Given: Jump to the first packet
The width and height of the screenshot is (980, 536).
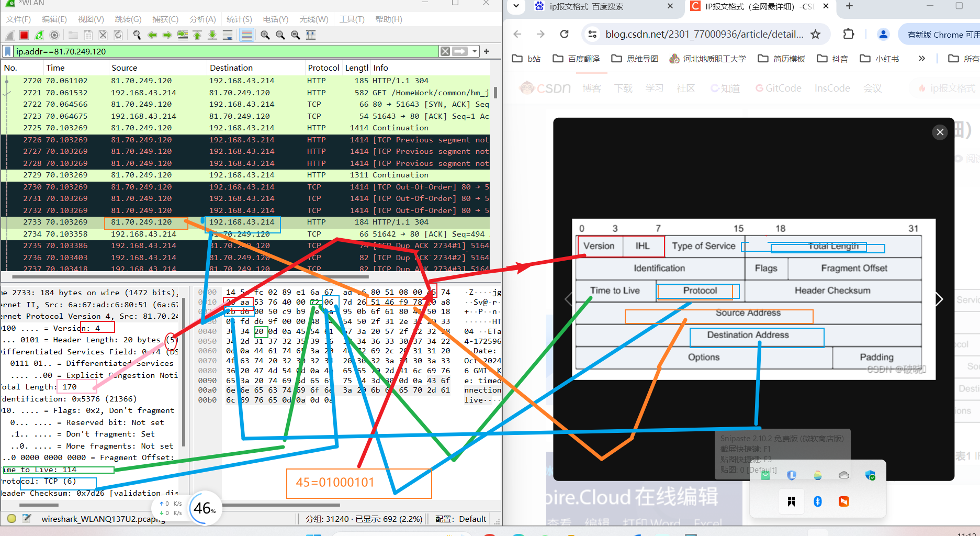Looking at the screenshot, I should coord(197,35).
